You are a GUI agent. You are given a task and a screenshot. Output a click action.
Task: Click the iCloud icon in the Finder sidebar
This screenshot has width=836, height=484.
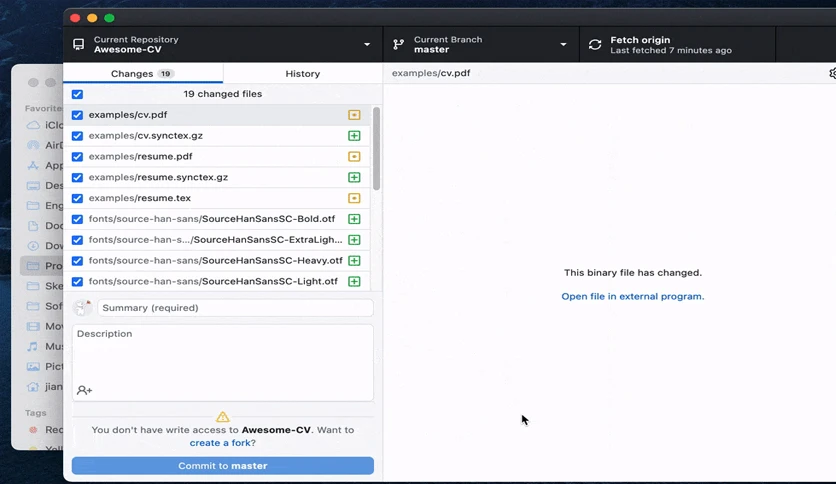click(x=33, y=125)
